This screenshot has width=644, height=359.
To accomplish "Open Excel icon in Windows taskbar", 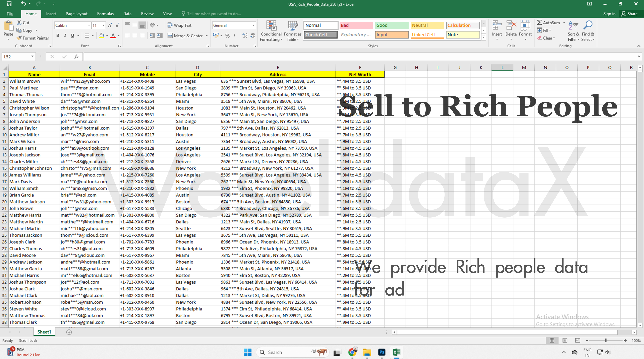I will pyautogui.click(x=397, y=352).
